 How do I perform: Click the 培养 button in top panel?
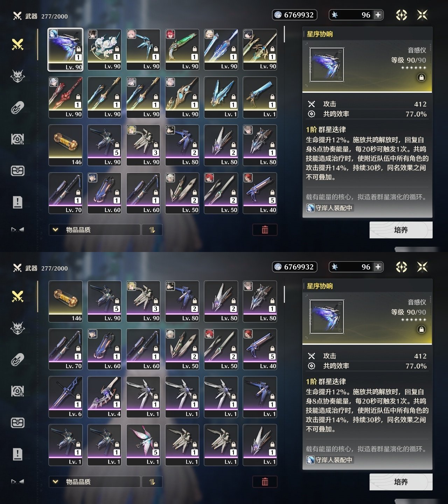pos(401,230)
